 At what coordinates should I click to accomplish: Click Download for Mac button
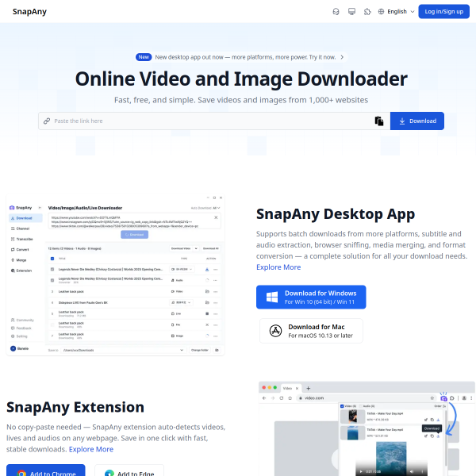pyautogui.click(x=311, y=331)
